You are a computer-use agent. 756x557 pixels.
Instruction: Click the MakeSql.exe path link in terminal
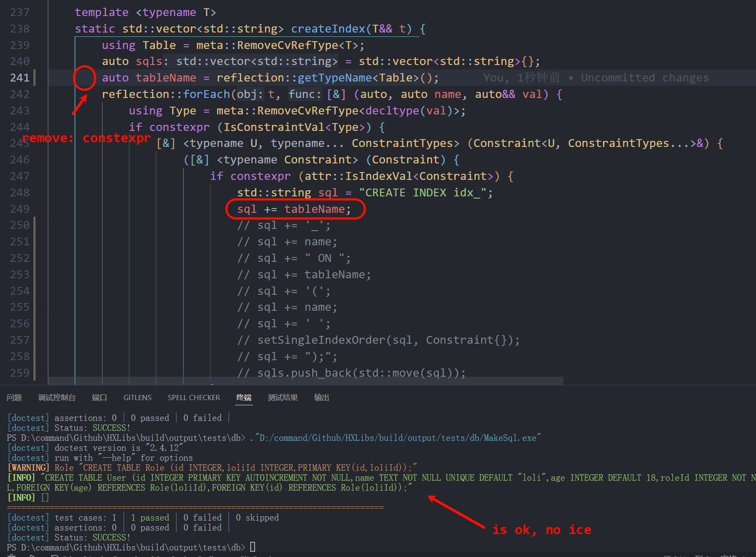[398, 438]
